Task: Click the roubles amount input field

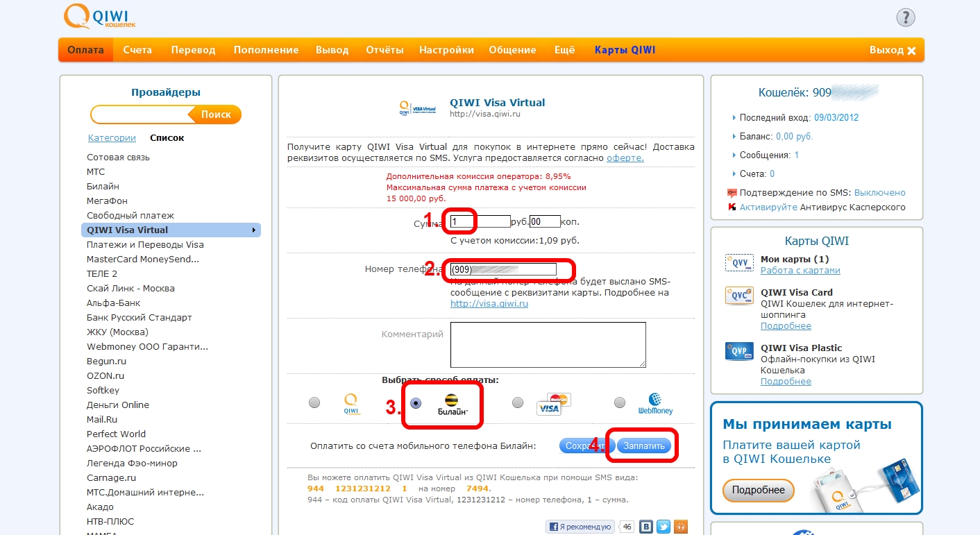Action: (480, 222)
